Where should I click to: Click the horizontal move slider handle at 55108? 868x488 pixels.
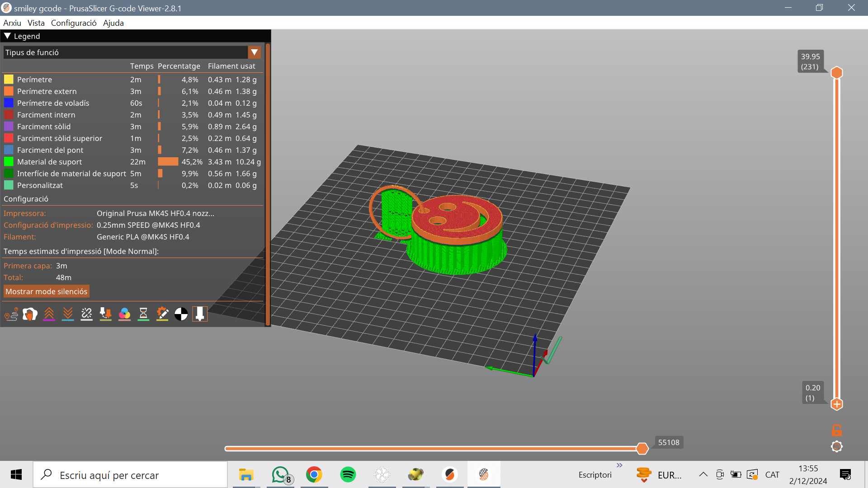pyautogui.click(x=642, y=448)
